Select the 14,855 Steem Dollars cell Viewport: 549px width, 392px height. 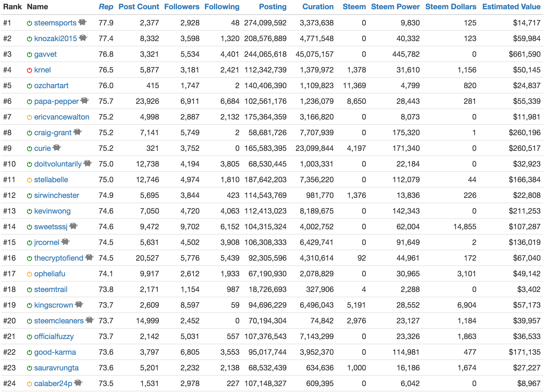[465, 227]
